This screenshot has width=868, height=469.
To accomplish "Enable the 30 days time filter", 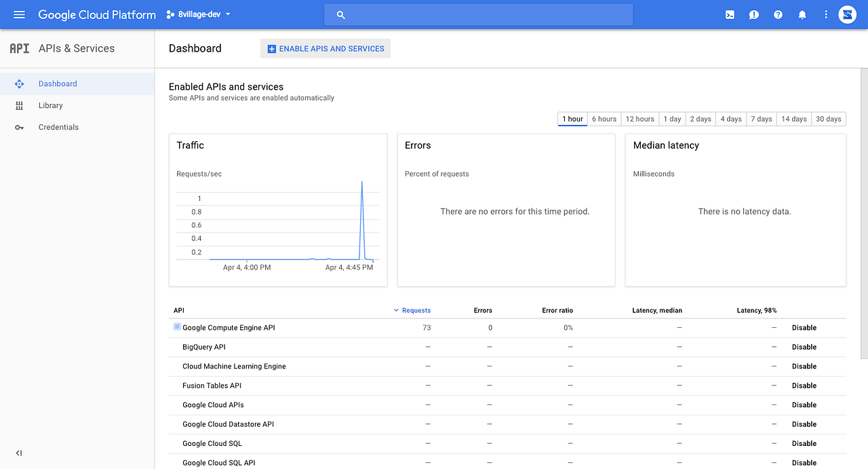I will point(829,119).
